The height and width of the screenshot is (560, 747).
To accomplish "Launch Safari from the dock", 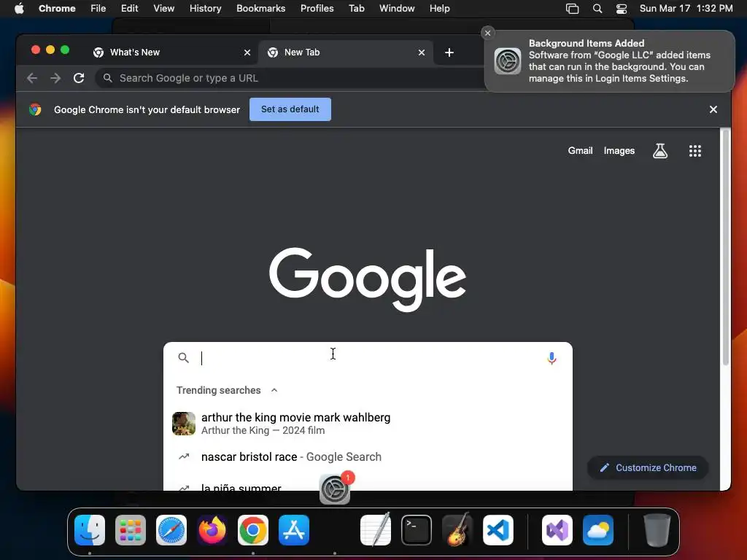I will 171,530.
